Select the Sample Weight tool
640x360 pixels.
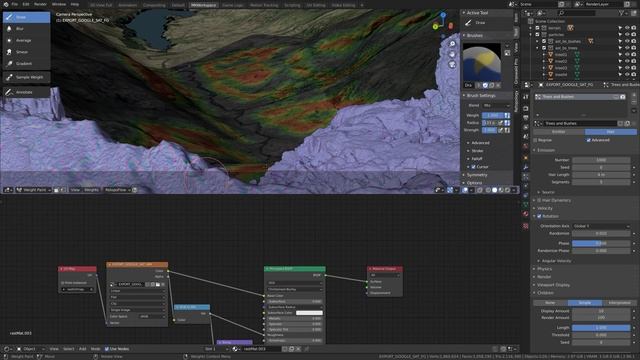coord(27,77)
